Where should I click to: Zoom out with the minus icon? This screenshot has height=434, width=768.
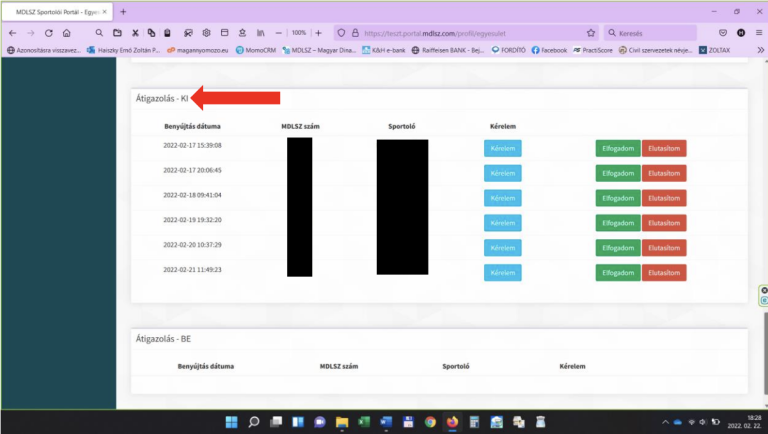(280, 32)
